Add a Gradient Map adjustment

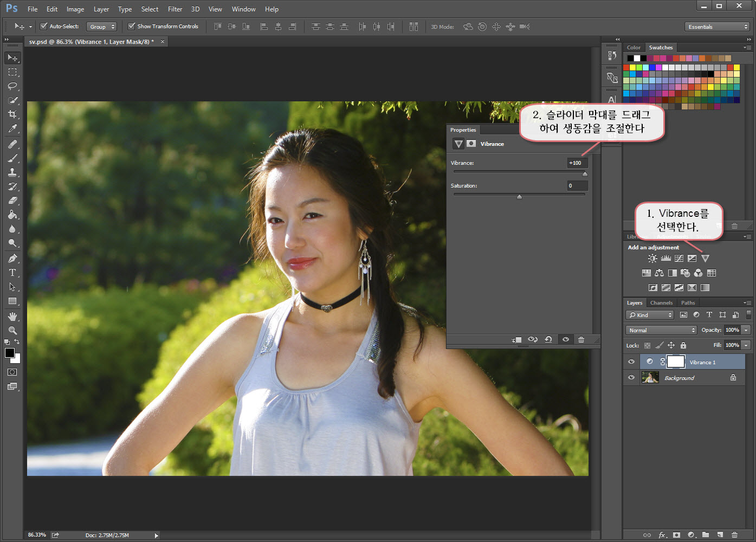(x=705, y=288)
